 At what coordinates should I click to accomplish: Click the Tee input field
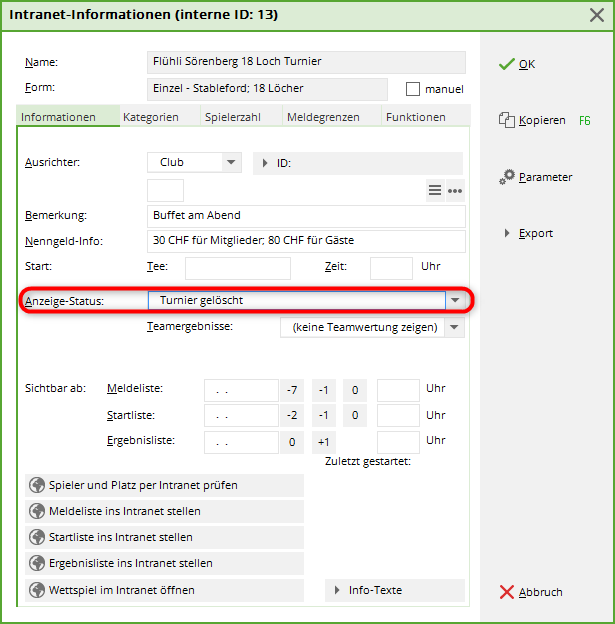238,268
